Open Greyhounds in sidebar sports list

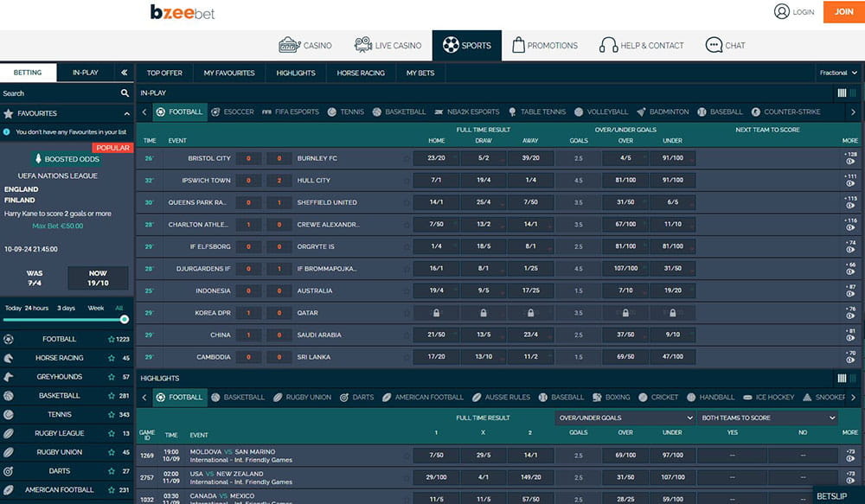[59, 377]
